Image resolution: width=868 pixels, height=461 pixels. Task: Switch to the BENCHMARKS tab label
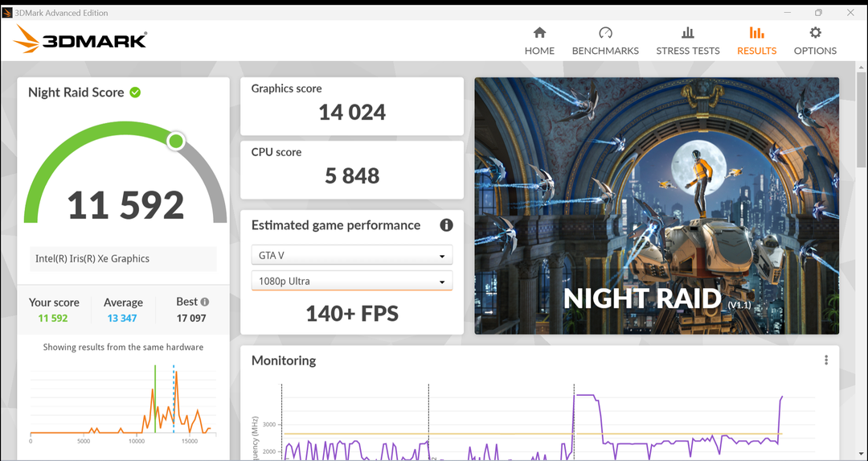pos(605,51)
